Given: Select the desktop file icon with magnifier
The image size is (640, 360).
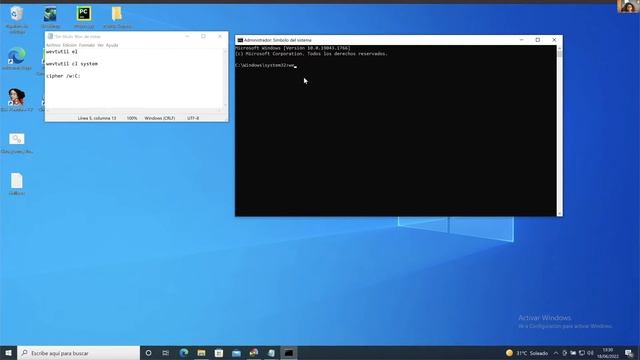Looking at the screenshot, I should [17, 139].
